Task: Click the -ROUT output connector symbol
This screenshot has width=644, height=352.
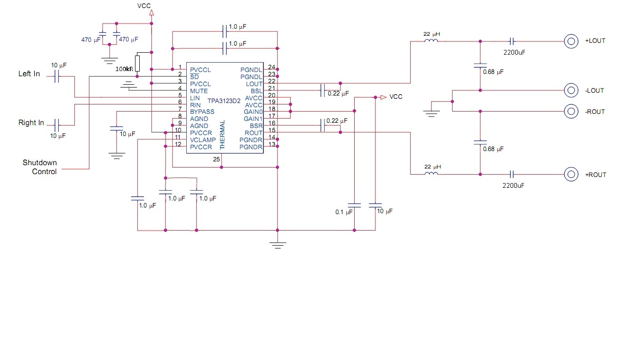Action: [571, 112]
